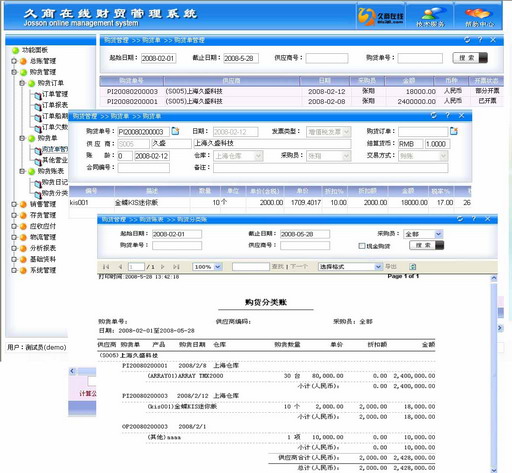
Task: Click the lookup icon beside 购货单号 PI20080200003
Action: point(175,131)
